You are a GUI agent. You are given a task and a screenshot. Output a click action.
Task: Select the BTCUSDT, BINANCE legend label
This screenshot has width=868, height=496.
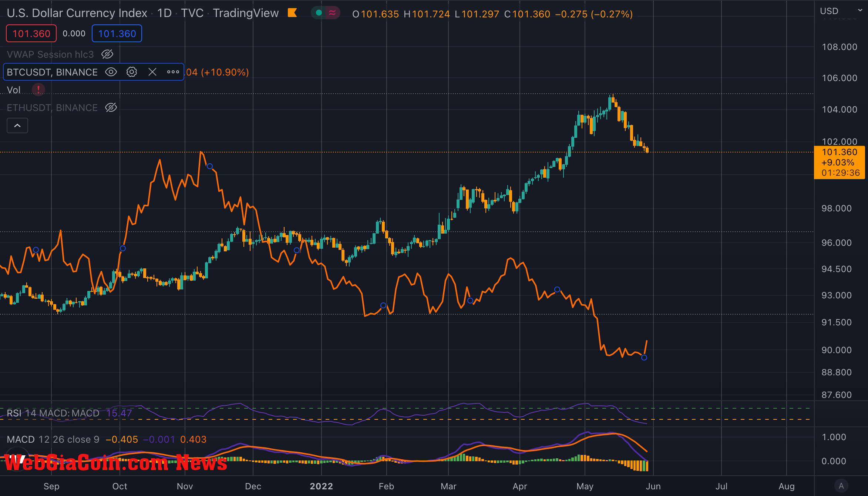click(x=52, y=72)
